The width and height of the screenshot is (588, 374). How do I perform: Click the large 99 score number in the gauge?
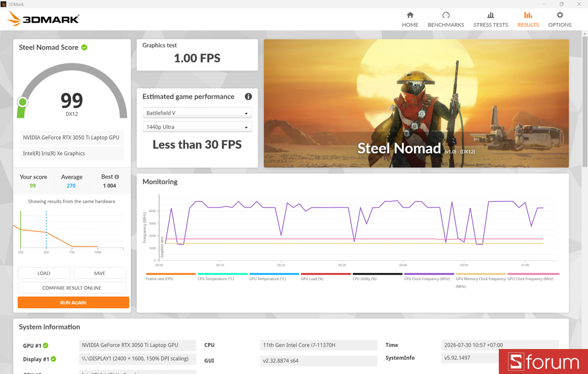72,100
